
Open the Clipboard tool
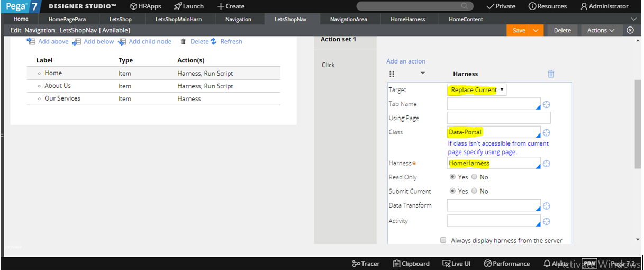[x=412, y=264]
